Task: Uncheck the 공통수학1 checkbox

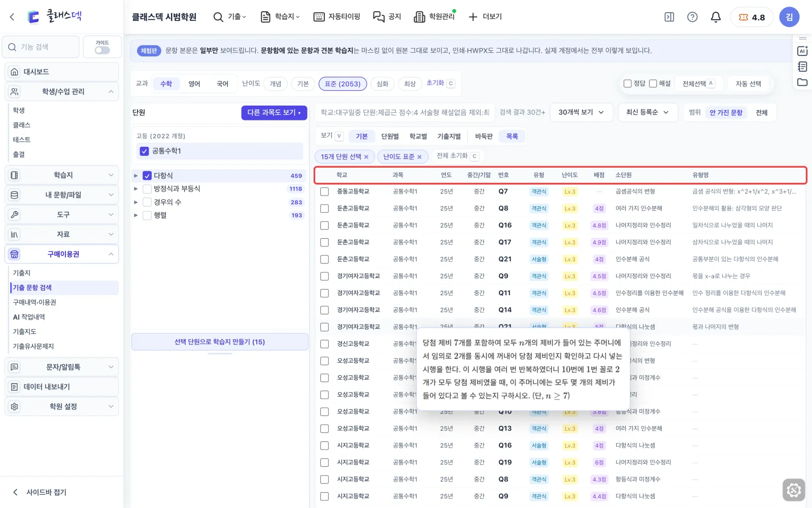Action: [144, 151]
